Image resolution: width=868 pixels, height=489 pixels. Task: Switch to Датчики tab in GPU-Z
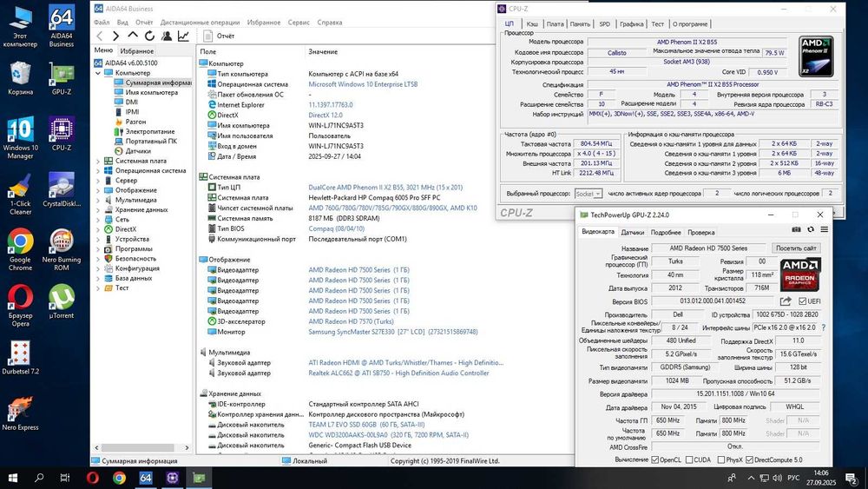coord(632,233)
